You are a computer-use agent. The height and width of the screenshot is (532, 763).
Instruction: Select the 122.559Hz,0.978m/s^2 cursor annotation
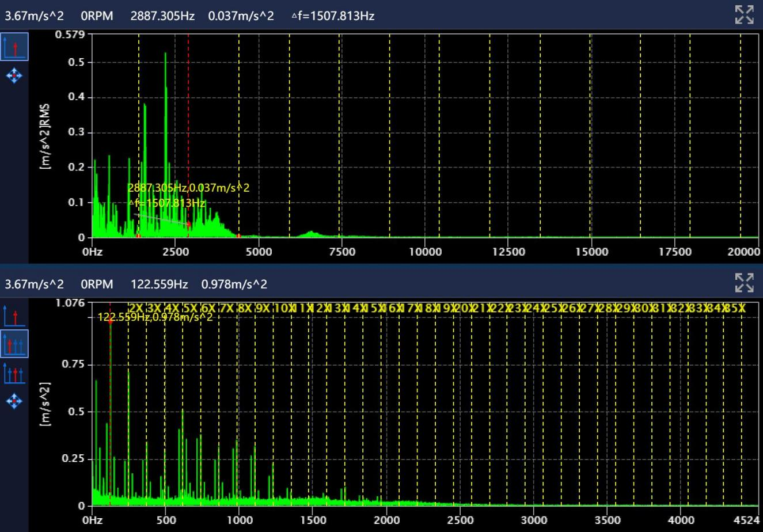coord(155,317)
